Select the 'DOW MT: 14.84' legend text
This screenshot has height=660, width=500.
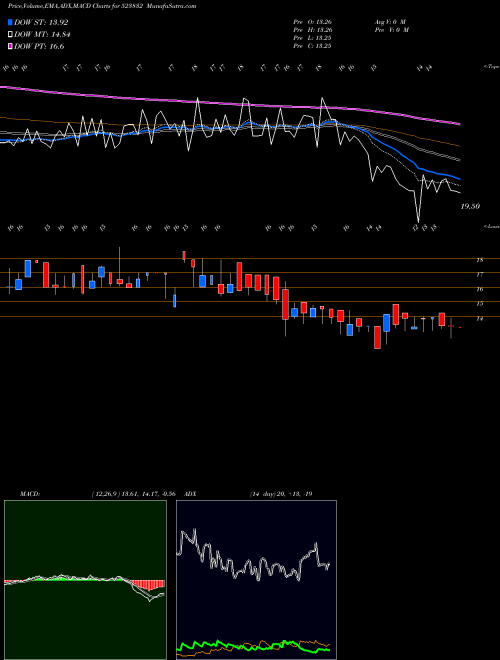coord(42,34)
